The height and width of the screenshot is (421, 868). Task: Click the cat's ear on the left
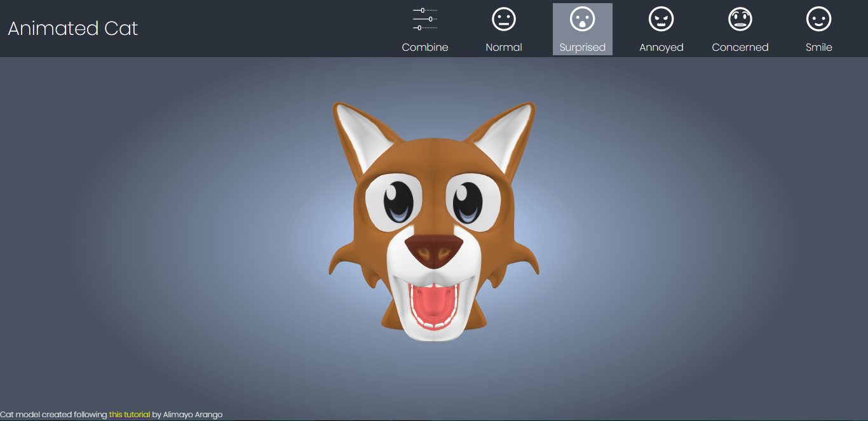pos(356,133)
